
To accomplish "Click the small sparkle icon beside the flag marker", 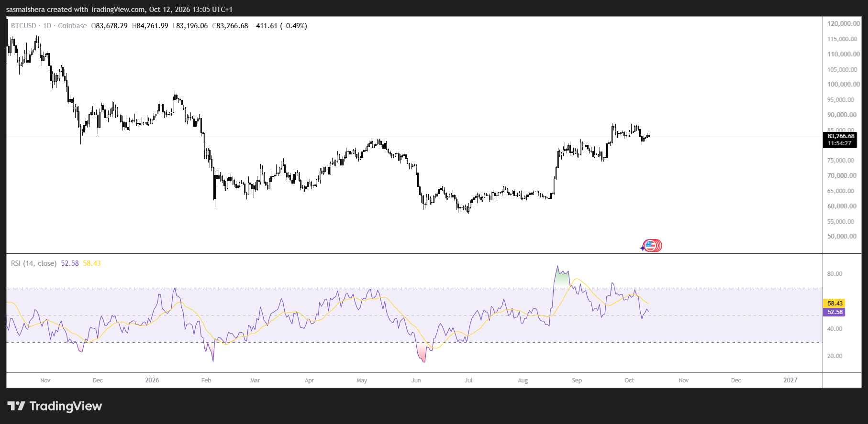I will pyautogui.click(x=643, y=248).
